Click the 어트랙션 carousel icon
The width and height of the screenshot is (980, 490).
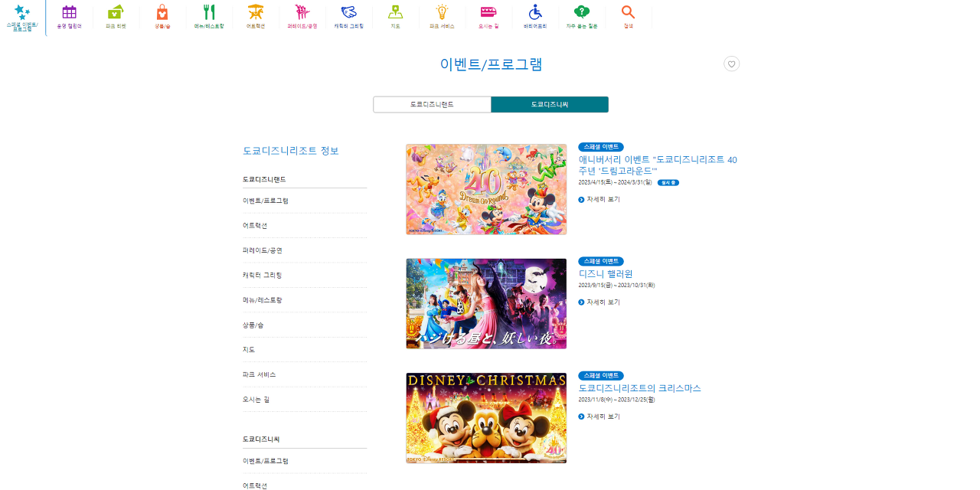[256, 15]
